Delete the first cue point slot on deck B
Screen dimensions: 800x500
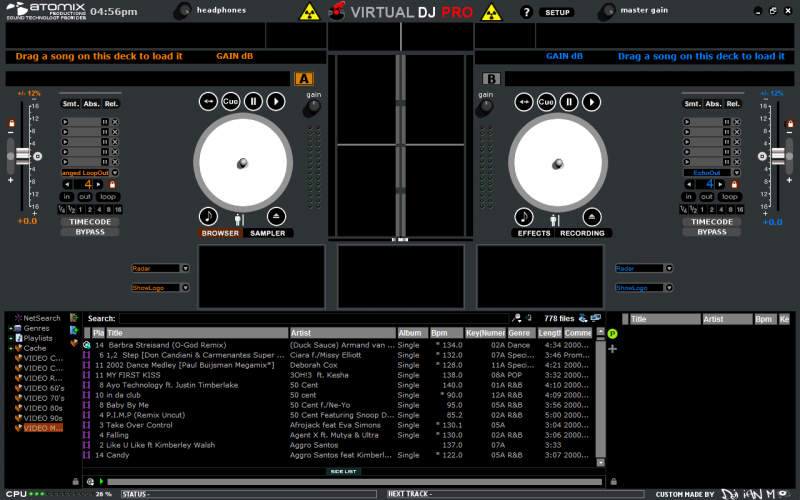tap(737, 122)
